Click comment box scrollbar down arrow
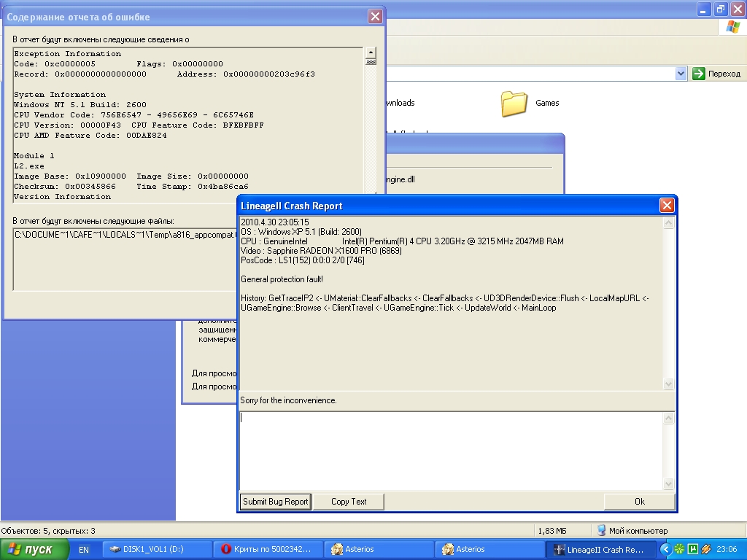This screenshot has height=560, width=747. point(668,484)
